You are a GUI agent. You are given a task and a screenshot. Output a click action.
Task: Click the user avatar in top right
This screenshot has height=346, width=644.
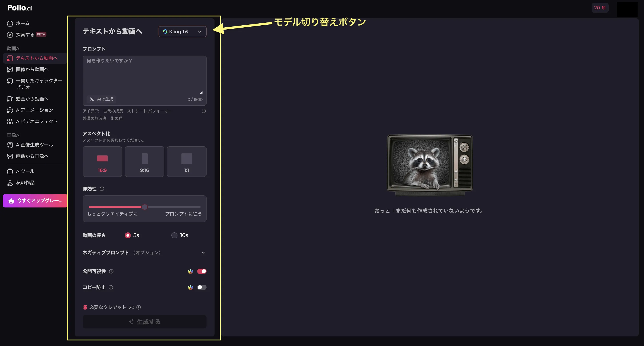(627, 10)
